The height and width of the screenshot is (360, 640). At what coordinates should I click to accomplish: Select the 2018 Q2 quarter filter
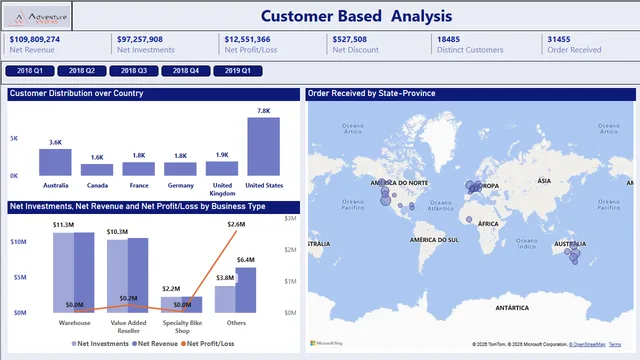(x=82, y=71)
